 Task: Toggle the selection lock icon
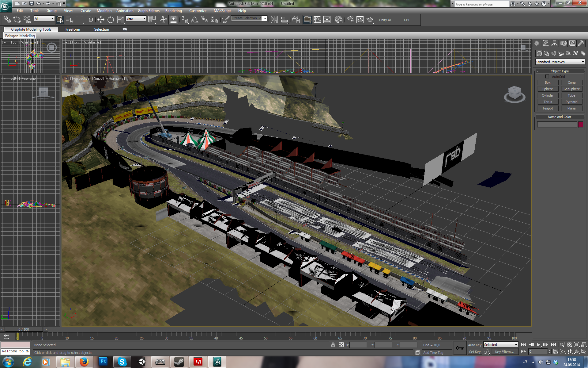[x=333, y=345]
